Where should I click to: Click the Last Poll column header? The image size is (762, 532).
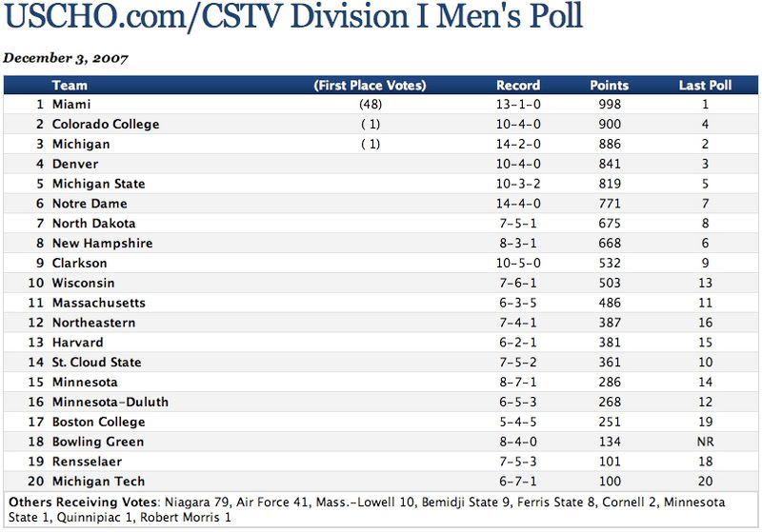pos(705,85)
